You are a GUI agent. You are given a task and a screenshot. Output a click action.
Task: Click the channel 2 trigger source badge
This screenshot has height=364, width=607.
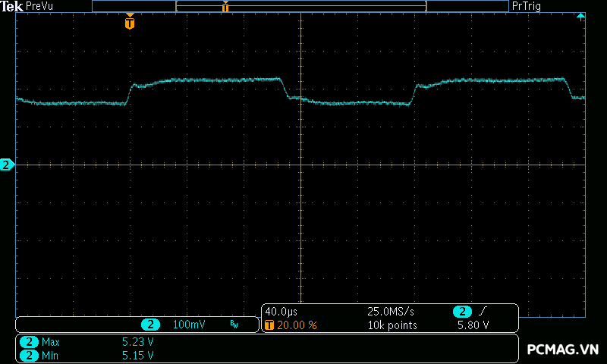point(461,312)
